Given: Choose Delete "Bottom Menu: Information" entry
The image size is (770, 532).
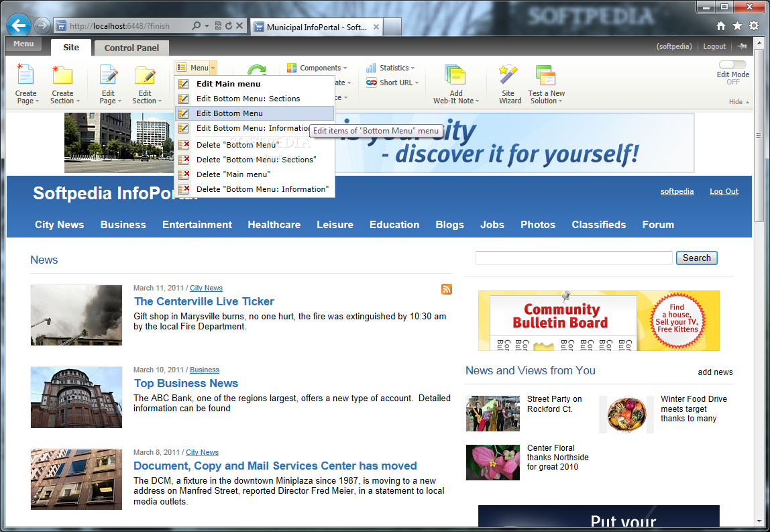Looking at the screenshot, I should (254, 189).
